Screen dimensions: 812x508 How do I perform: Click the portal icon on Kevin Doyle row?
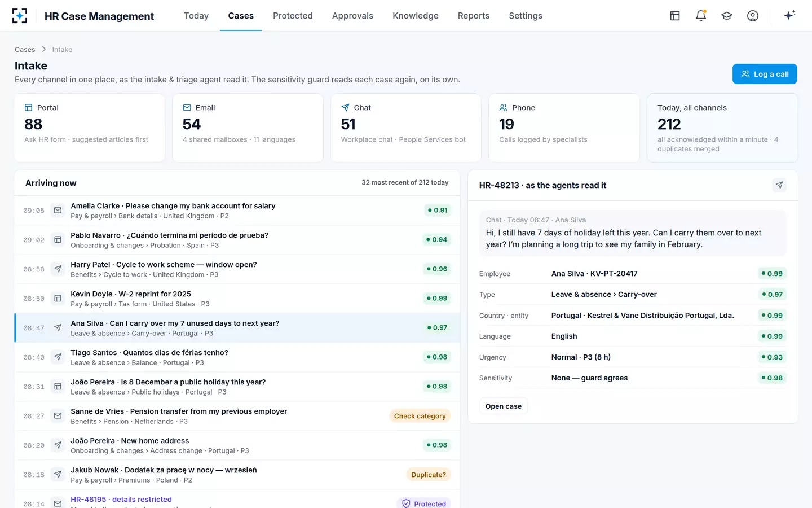pyautogui.click(x=58, y=299)
